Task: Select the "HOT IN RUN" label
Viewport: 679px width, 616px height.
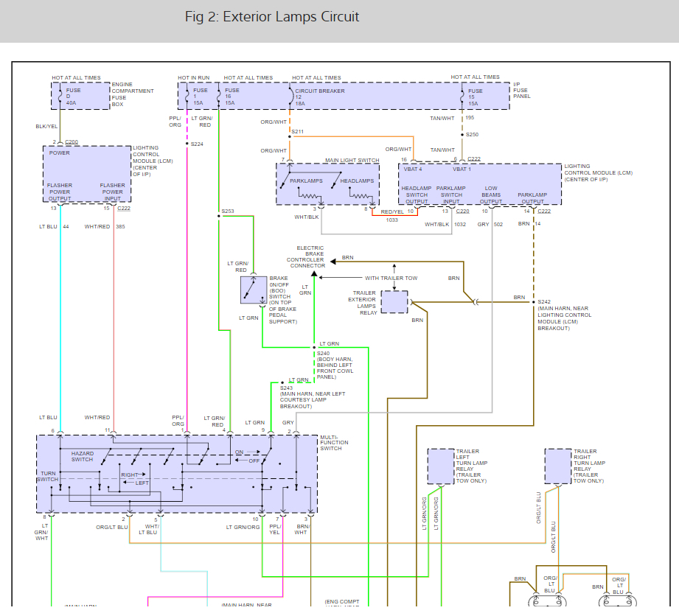Action: (194, 78)
